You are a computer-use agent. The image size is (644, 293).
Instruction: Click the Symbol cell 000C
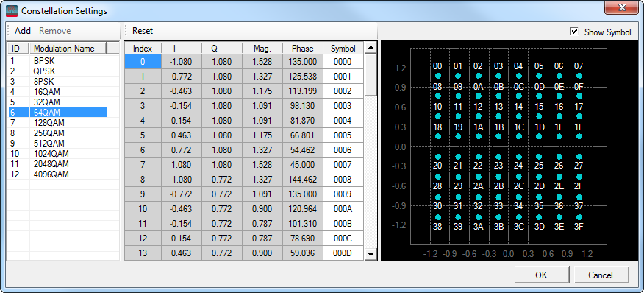pos(343,239)
